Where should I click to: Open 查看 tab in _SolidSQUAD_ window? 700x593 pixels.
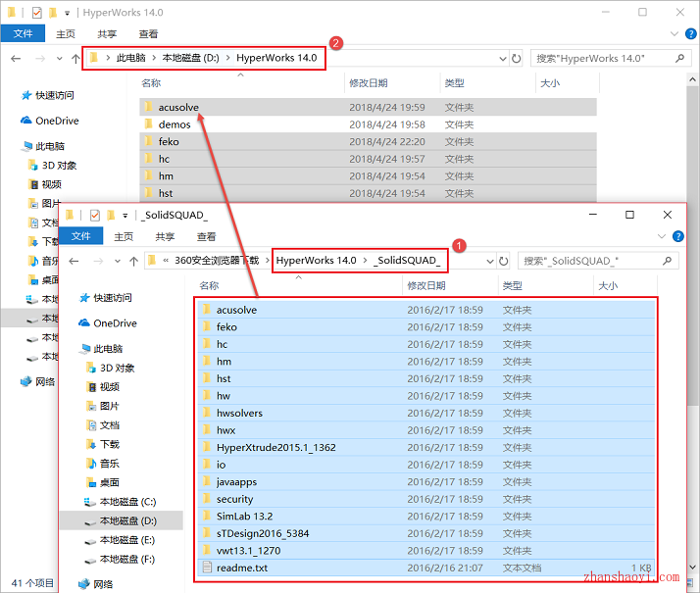(206, 236)
